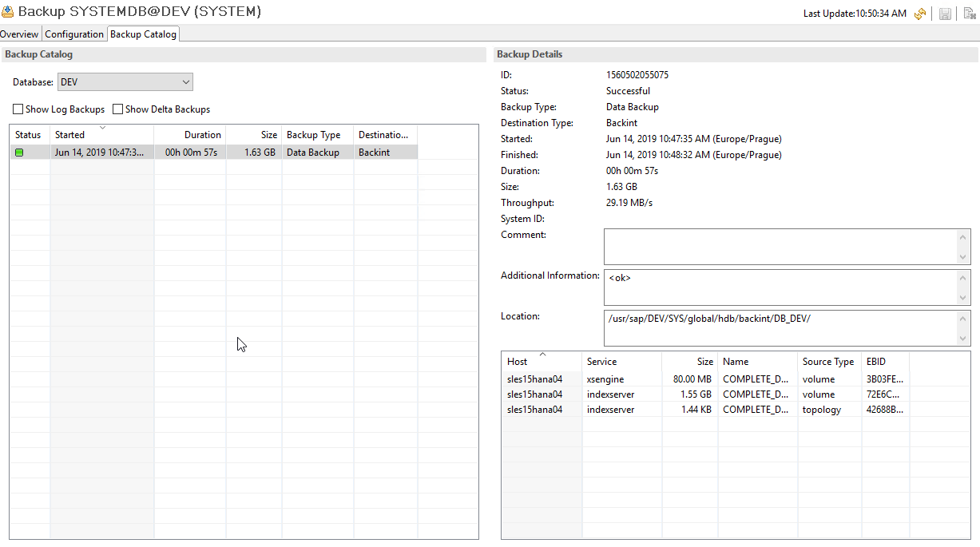This screenshot has height=547, width=980.
Task: Click the green status indicator in backup row
Action: (x=19, y=153)
